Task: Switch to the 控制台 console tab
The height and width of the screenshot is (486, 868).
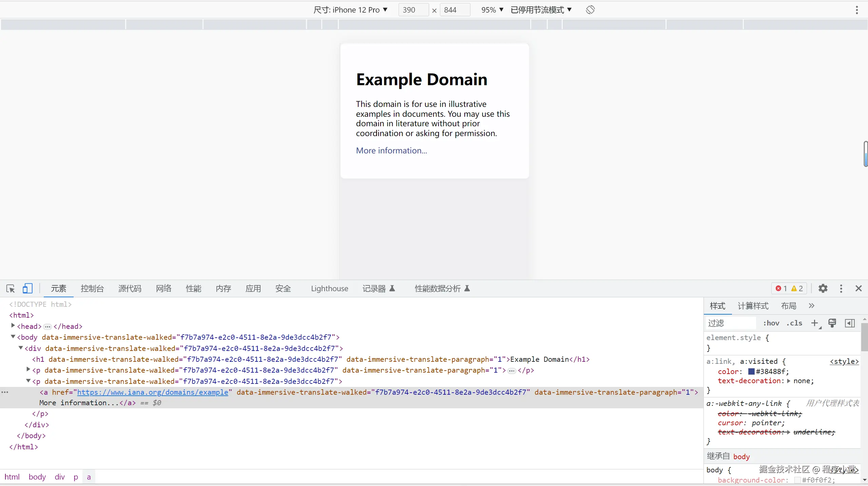Action: click(92, 288)
